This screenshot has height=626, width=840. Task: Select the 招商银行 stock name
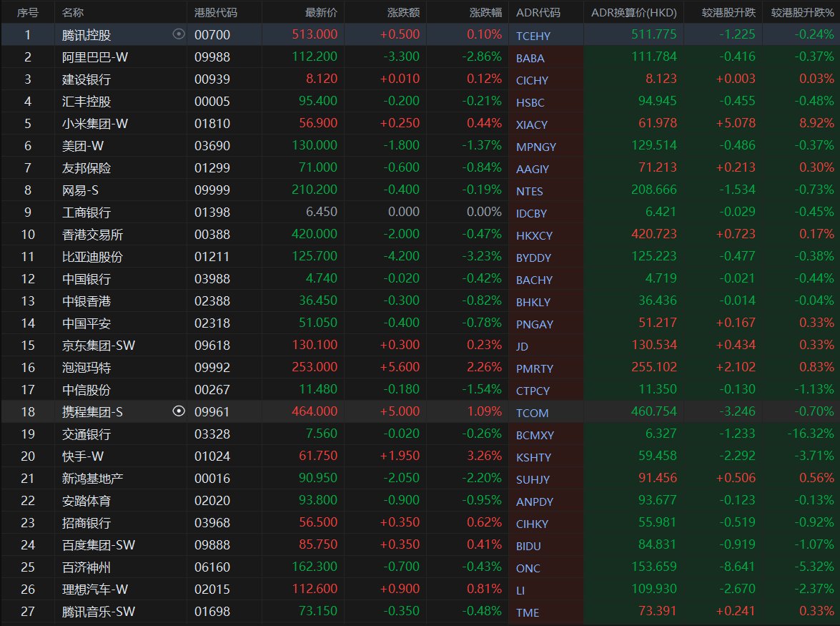tap(87, 522)
